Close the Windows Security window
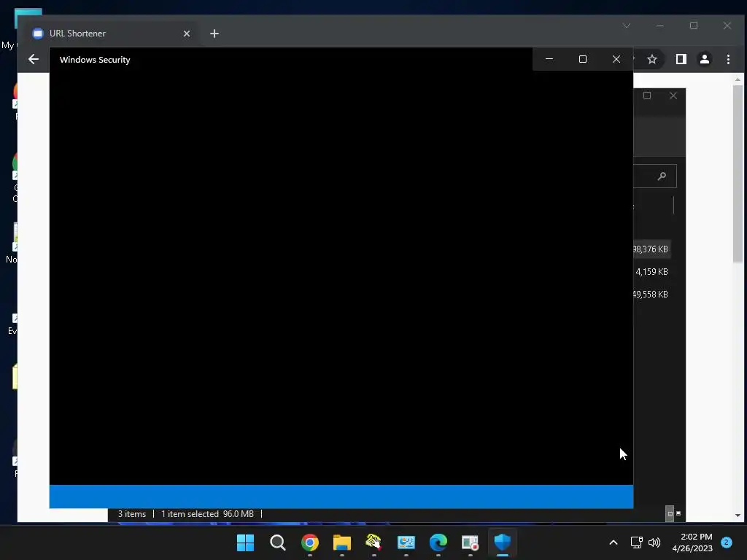This screenshot has height=560, width=747. point(616,59)
